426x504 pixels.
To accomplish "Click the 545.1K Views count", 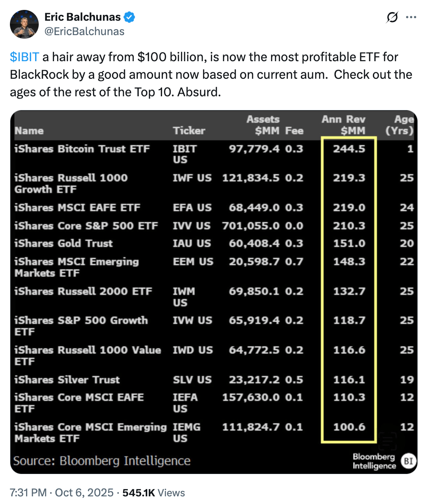I will point(154,493).
